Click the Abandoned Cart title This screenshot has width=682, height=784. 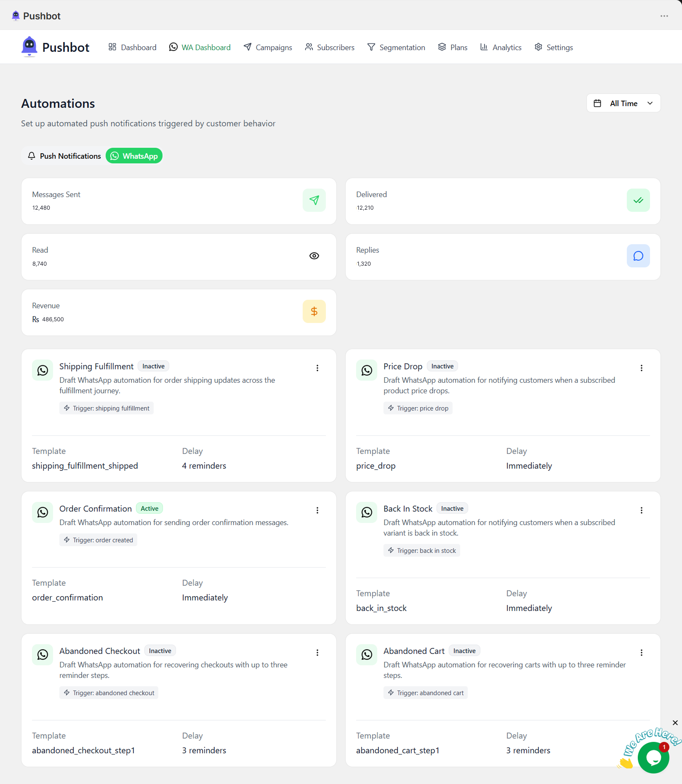tap(414, 651)
